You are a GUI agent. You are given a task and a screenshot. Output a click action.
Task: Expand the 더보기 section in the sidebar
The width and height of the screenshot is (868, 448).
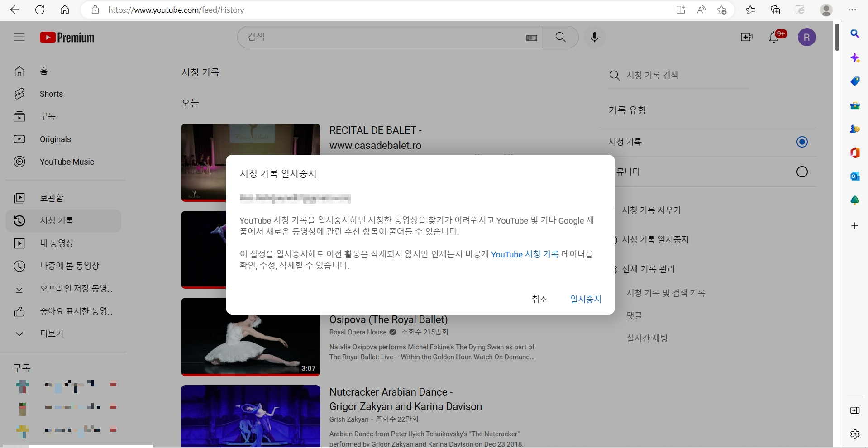51,334
